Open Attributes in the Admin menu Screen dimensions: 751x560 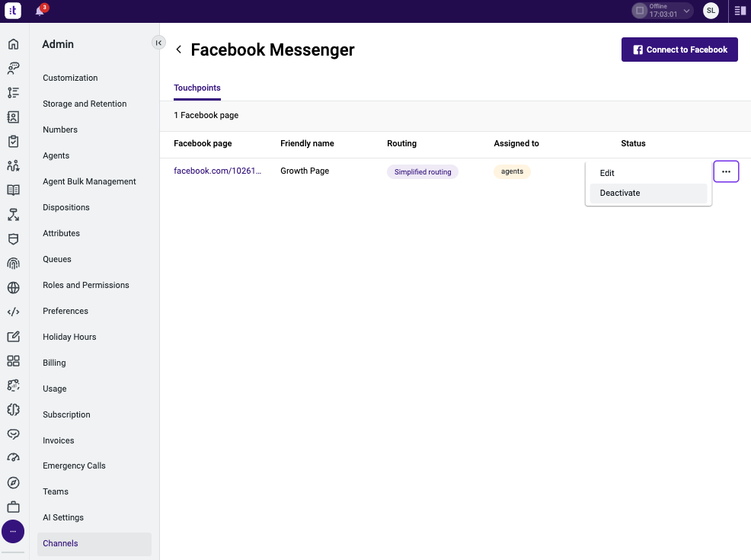61,233
